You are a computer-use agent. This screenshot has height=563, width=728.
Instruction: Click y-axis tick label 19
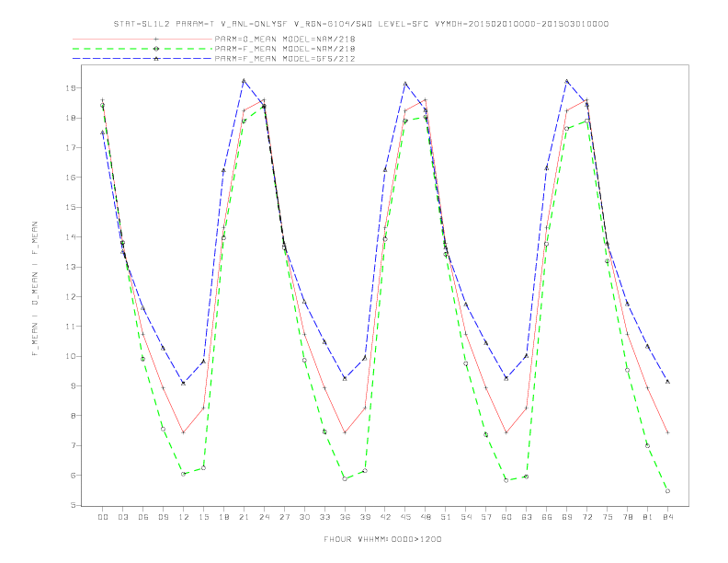[x=71, y=87]
